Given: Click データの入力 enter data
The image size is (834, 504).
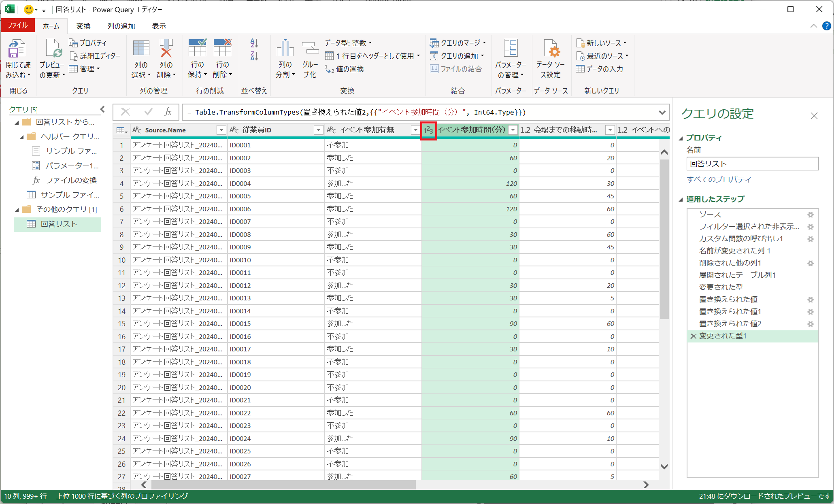Looking at the screenshot, I should coord(600,69).
